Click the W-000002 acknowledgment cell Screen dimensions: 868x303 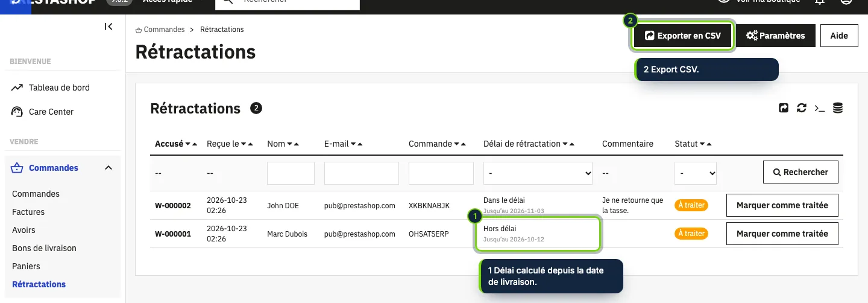point(173,206)
